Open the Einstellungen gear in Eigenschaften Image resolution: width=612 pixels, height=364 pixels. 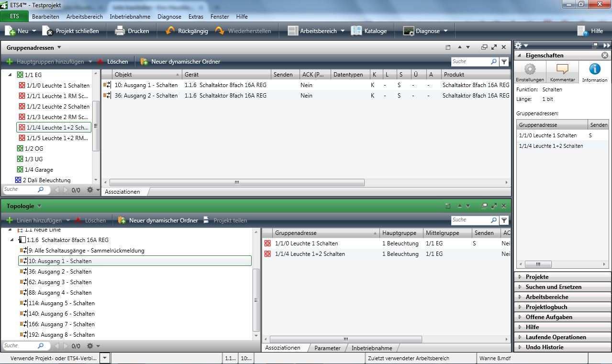[530, 70]
